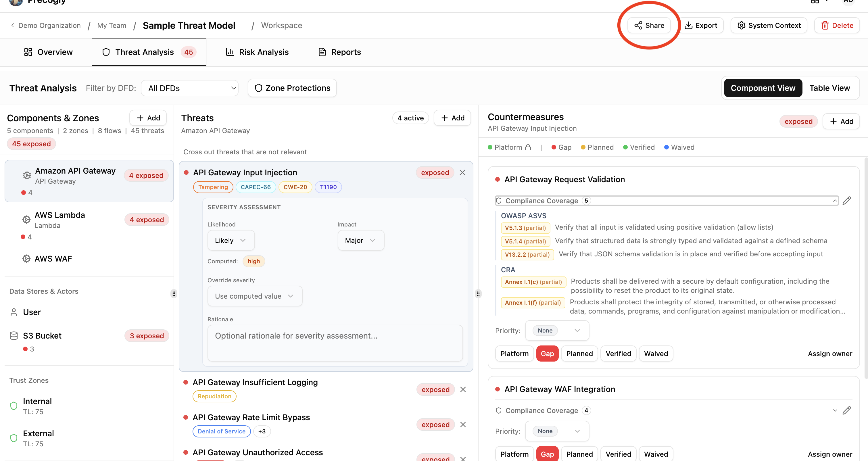Export the threat model

point(701,25)
